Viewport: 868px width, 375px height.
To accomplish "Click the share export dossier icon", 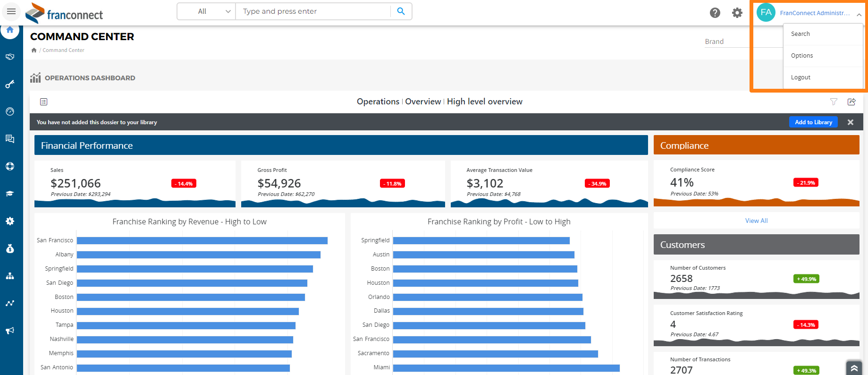I will coord(851,102).
